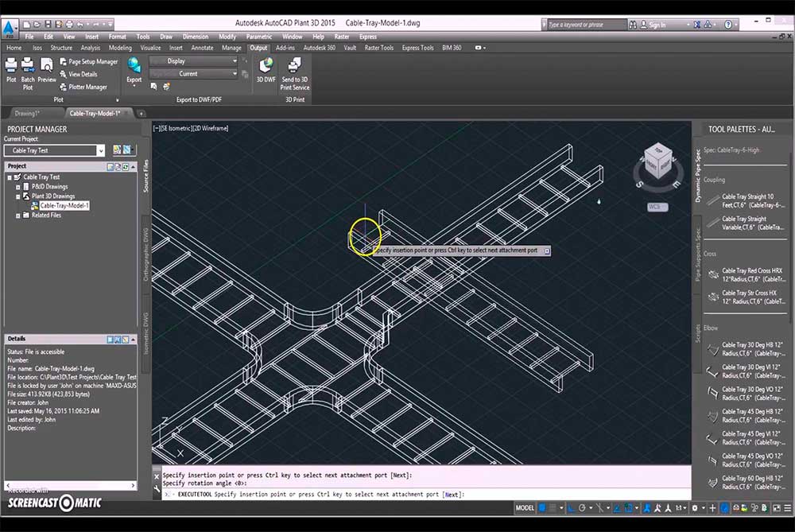795x532 pixels.
Task: Click in the command line input
Action: click(556, 495)
